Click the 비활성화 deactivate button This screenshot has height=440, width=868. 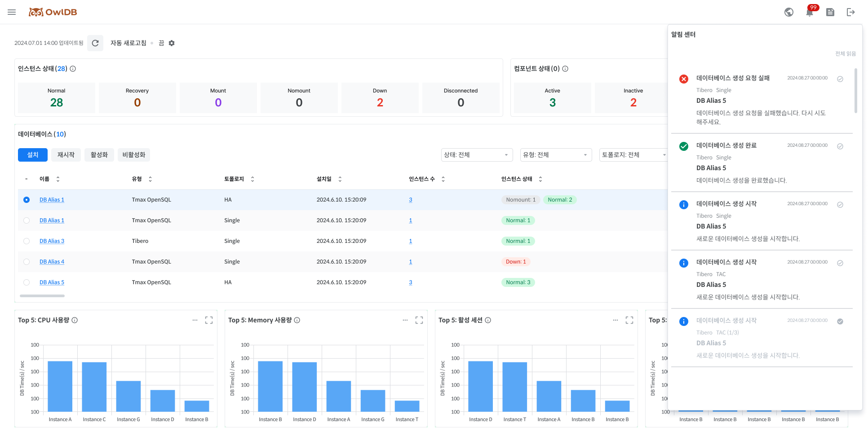click(x=134, y=155)
